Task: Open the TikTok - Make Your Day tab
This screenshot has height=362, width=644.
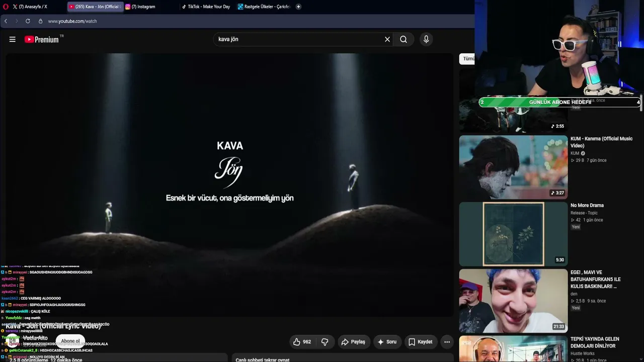Action: tap(207, 7)
